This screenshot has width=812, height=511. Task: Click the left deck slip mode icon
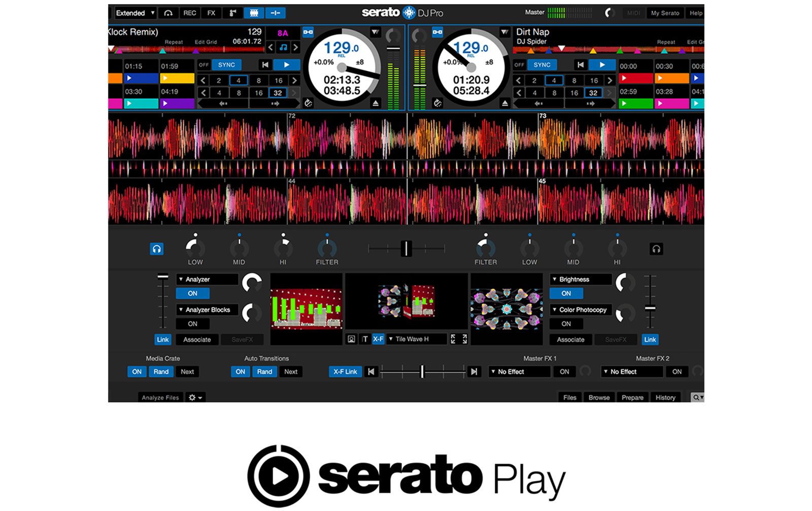click(308, 104)
